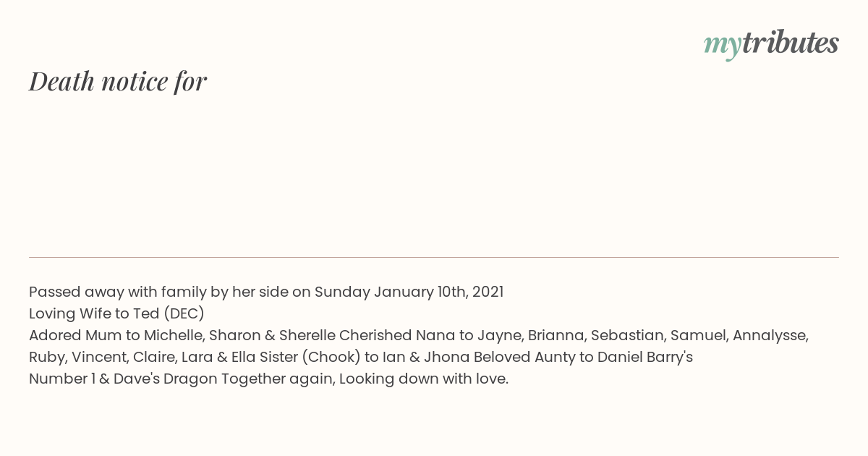868x456 pixels.
Task: Click the green "my" part of the logo
Action: point(723,46)
